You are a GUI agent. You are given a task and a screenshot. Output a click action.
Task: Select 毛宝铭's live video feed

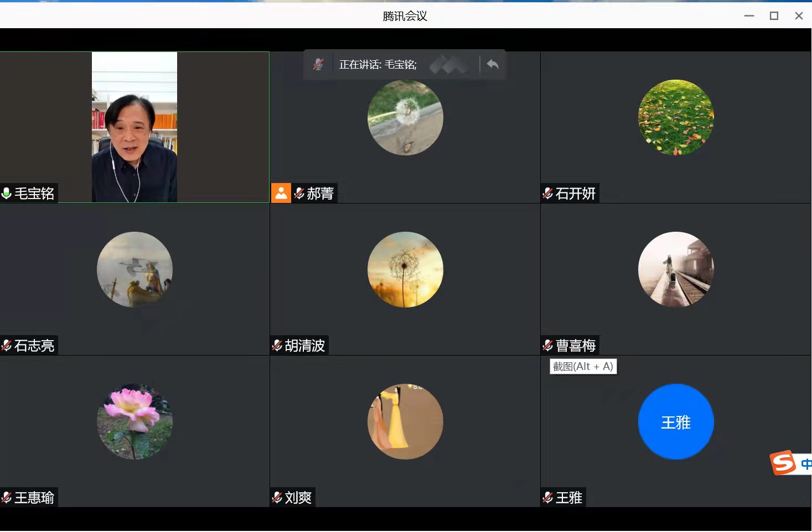[135, 127]
